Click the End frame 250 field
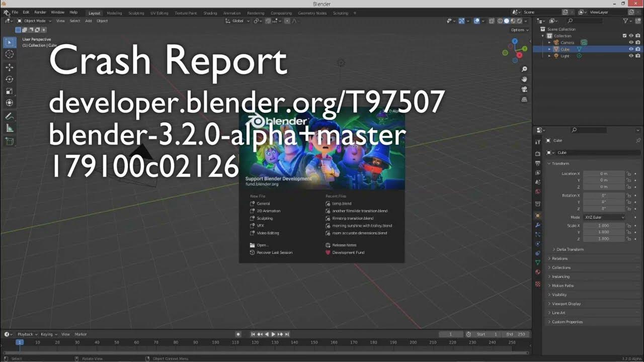 pos(516,334)
